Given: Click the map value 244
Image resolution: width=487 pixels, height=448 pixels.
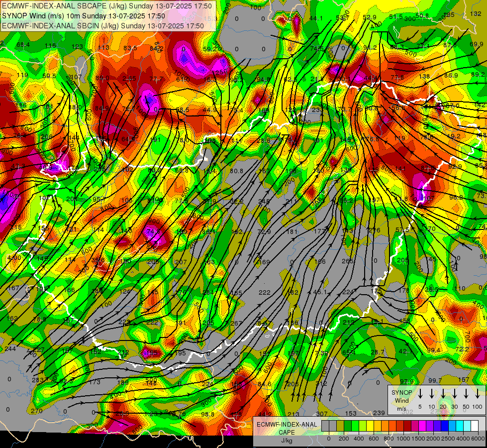Looking at the screenshot, I should (10, 349).
